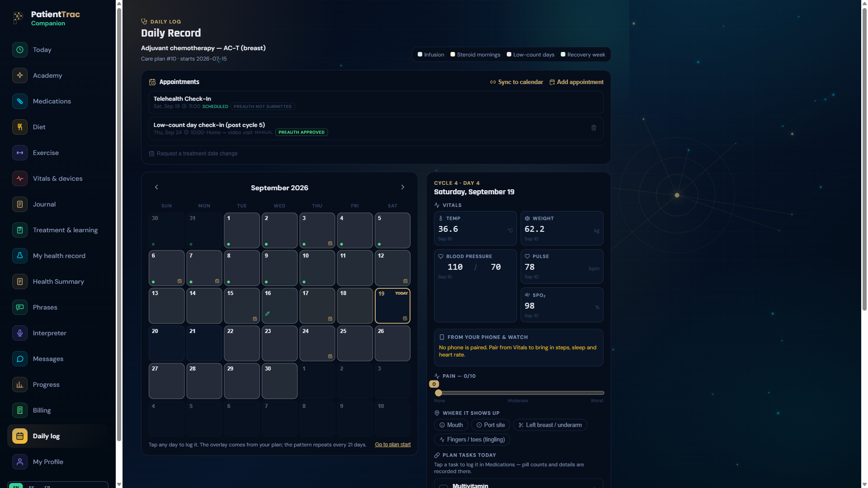Go to the next month
Screen dimensions: 868x488
[x=403, y=187]
